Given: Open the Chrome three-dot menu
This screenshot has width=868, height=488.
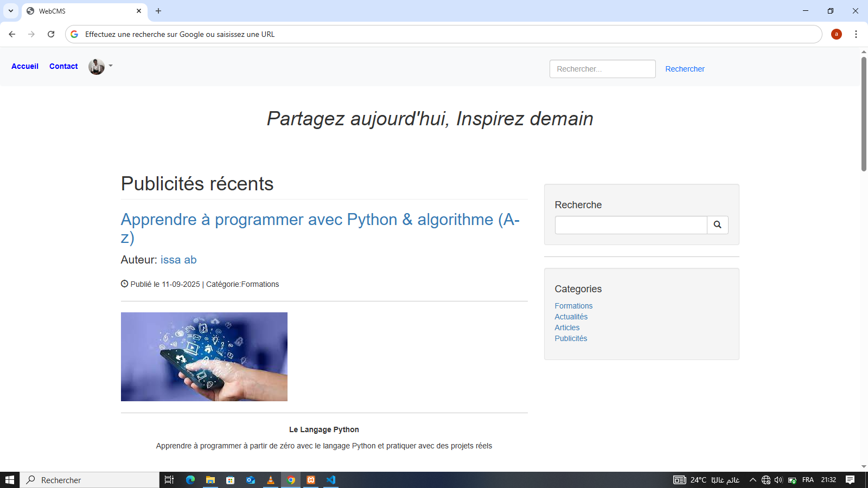Looking at the screenshot, I should coord(856,34).
